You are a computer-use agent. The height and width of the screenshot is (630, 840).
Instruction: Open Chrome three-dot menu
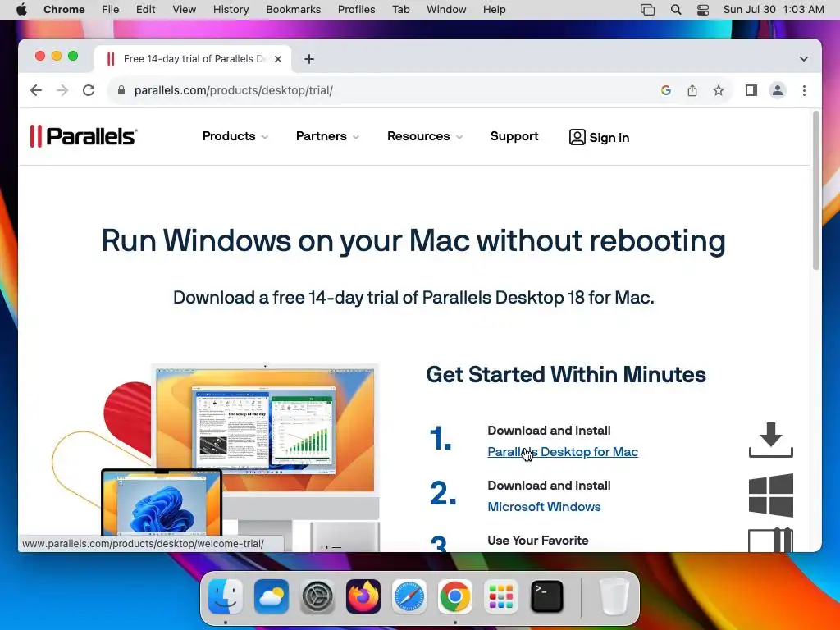(804, 90)
